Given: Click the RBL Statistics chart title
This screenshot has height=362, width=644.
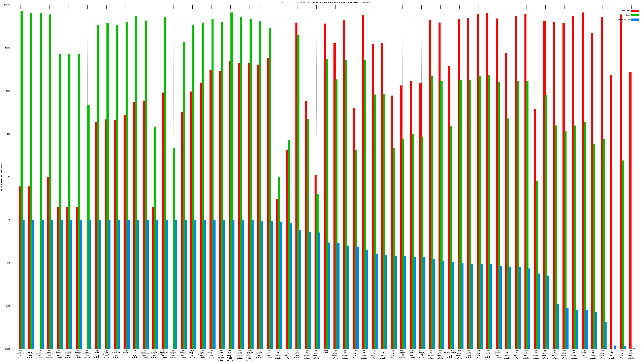Looking at the screenshot, I should tap(325, 2).
